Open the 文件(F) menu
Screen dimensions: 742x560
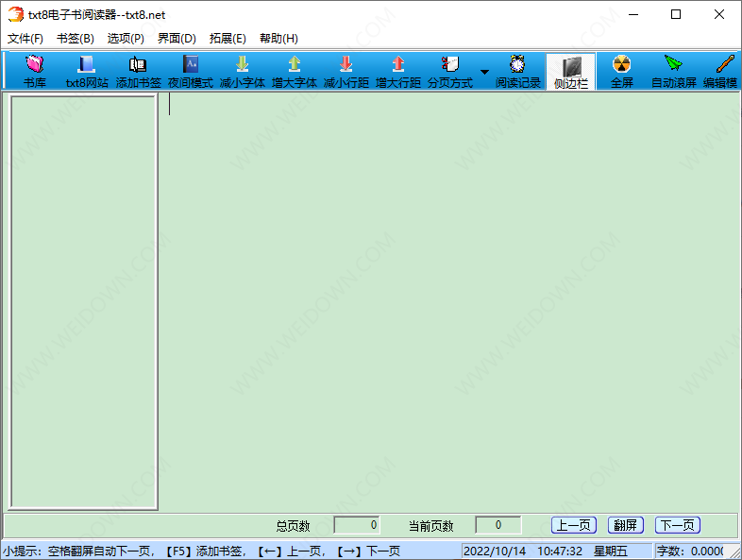(x=25, y=39)
